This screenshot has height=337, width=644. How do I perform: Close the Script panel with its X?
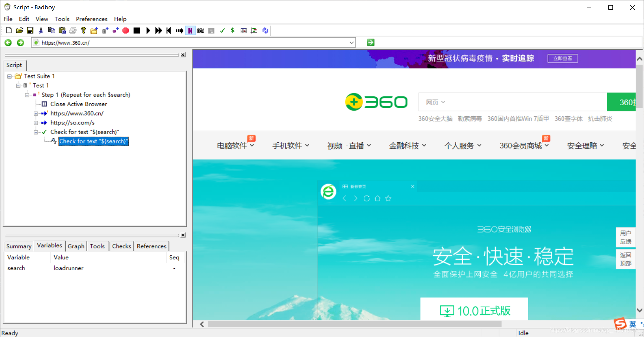coord(183,55)
